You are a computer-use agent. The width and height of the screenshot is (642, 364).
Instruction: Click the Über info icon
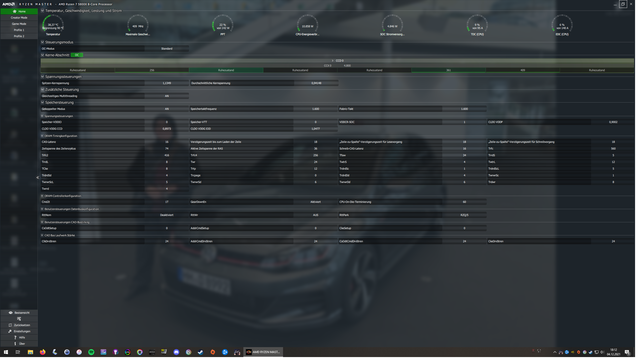15,343
